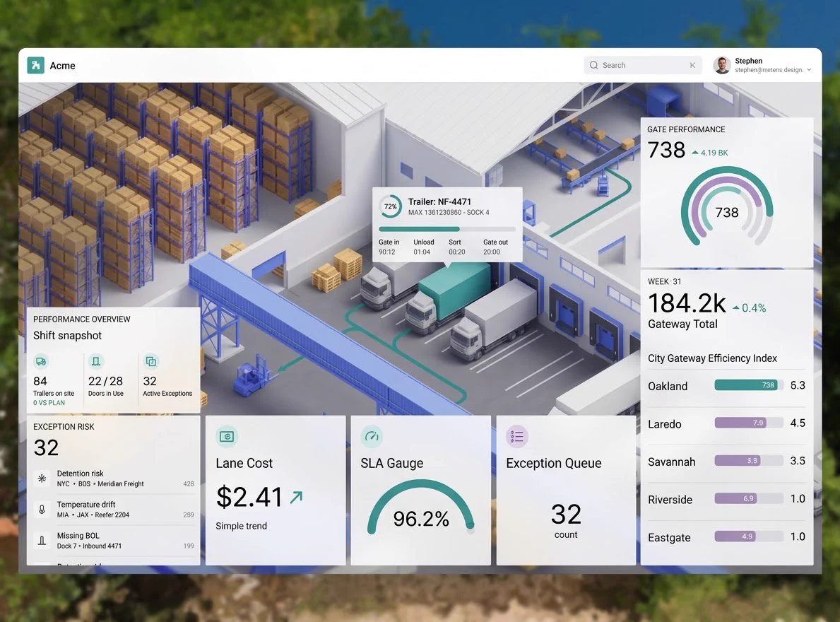
Task: Click the 22 / 28 Doors in Use value
Action: coord(105,382)
